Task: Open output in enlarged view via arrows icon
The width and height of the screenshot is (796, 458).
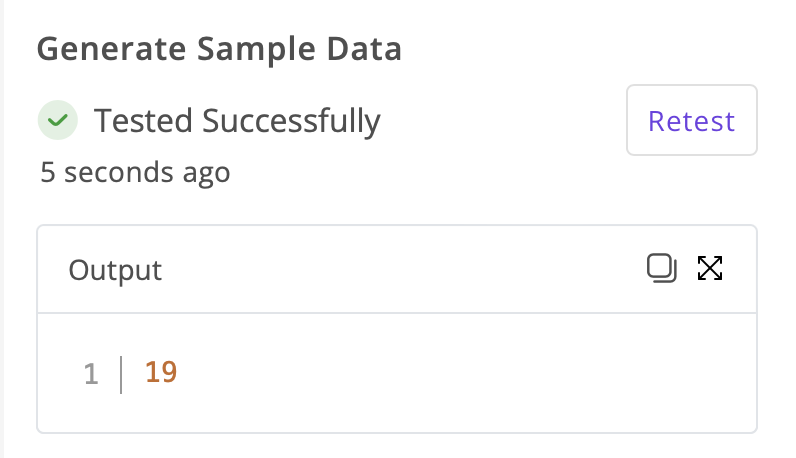Action: pos(710,268)
